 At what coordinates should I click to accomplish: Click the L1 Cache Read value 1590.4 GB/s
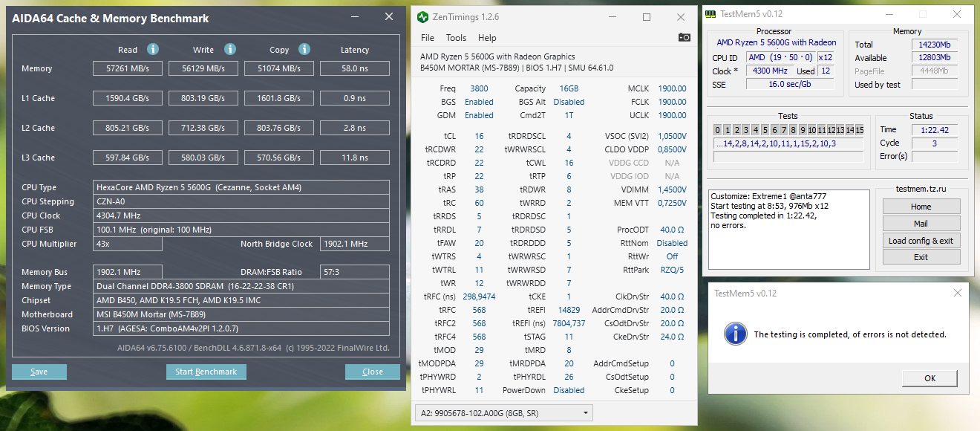point(127,98)
